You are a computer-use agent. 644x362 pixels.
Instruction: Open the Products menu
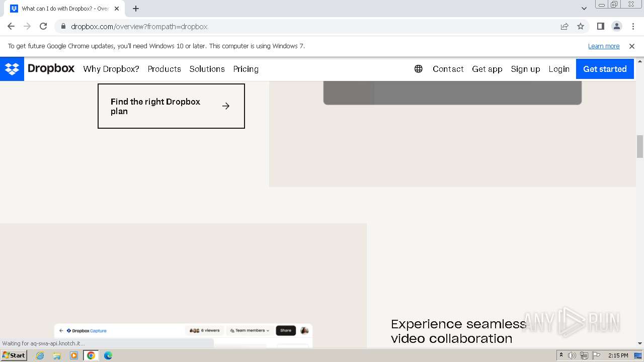click(x=164, y=69)
